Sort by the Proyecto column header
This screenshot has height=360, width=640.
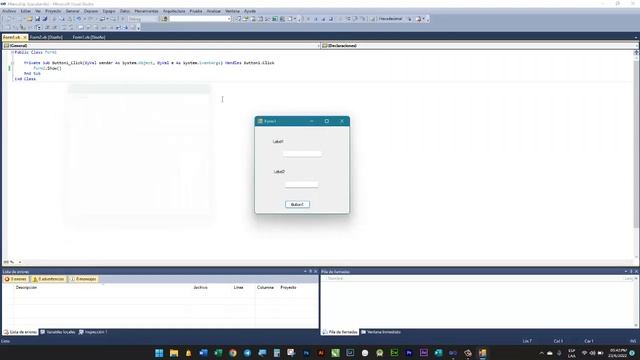tap(288, 287)
